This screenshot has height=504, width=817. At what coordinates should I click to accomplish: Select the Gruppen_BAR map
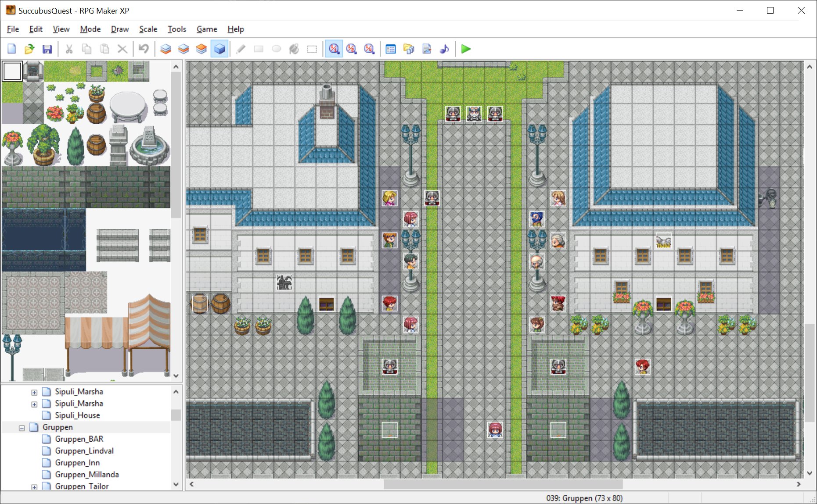(79, 439)
